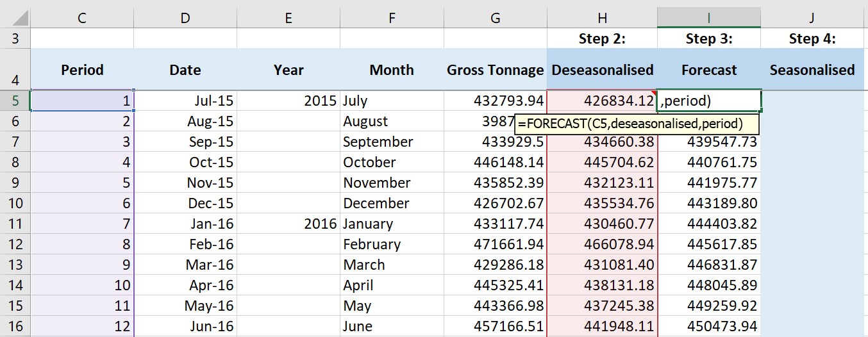
Task: Select gross tonnage cell 457166.51
Action: coord(496,326)
